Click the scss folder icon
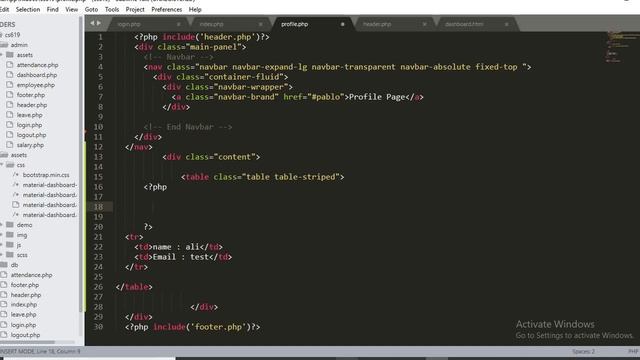The image size is (640, 360). [x=10, y=255]
